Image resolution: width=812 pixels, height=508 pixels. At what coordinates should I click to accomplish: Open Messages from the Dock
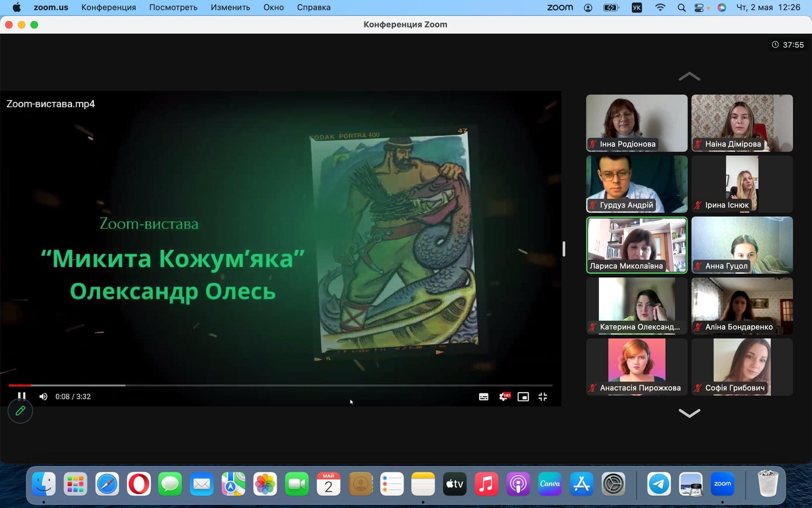click(170, 484)
